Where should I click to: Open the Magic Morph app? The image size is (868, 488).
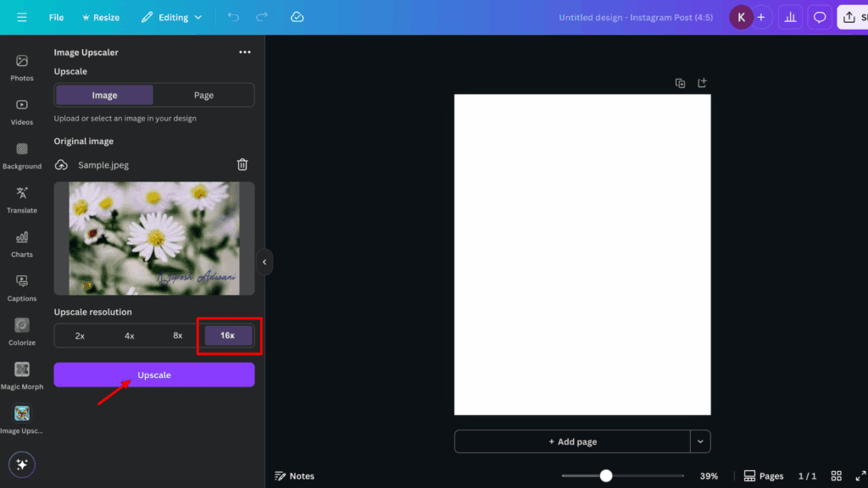(22, 374)
